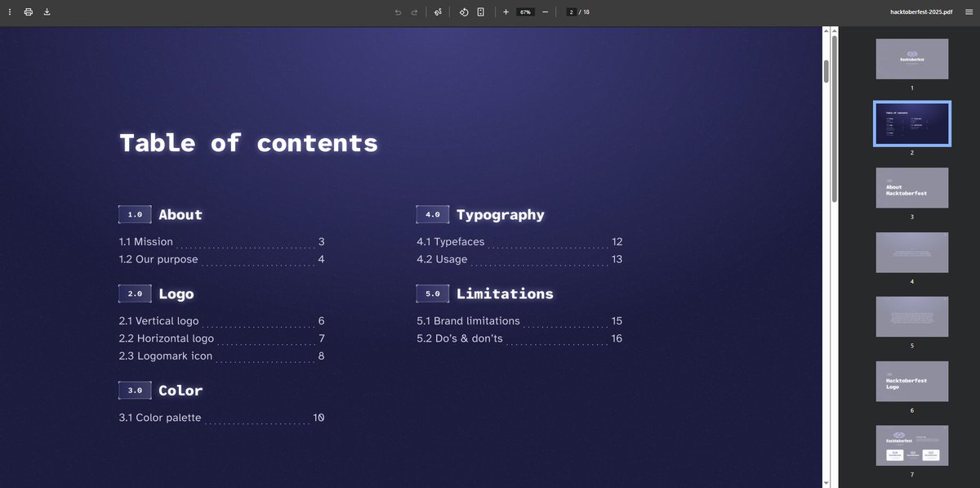980x488 pixels.
Task: Click the 4.0 section number badge
Action: (433, 215)
